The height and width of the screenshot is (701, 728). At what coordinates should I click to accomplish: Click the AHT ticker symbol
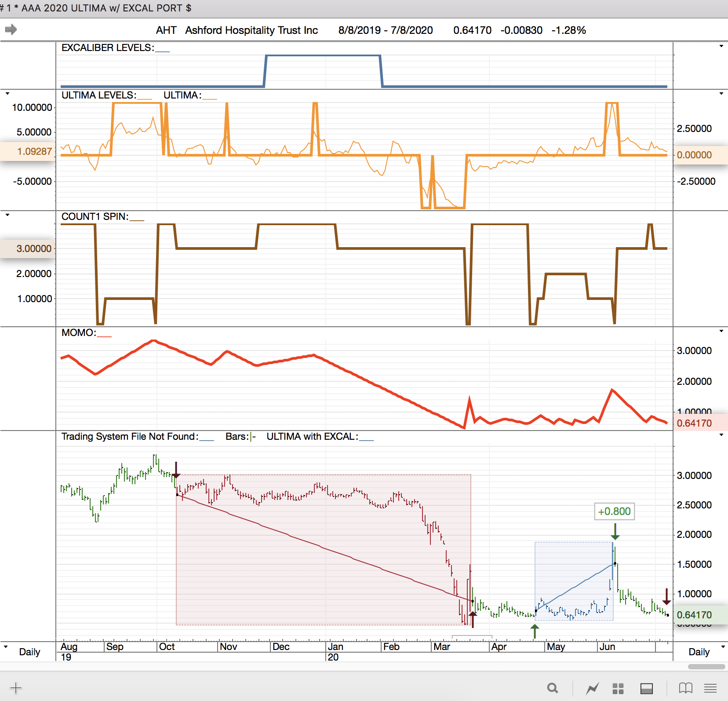point(166,30)
